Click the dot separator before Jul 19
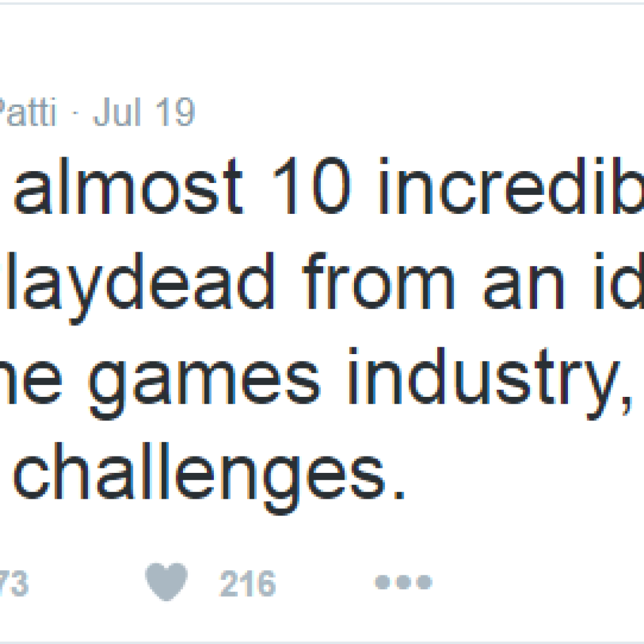 (x=77, y=115)
